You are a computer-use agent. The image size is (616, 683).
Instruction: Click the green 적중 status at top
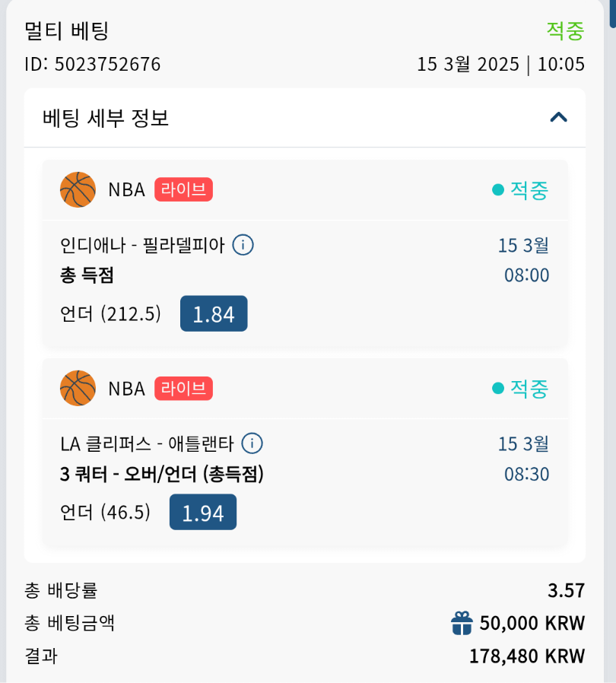click(x=565, y=30)
